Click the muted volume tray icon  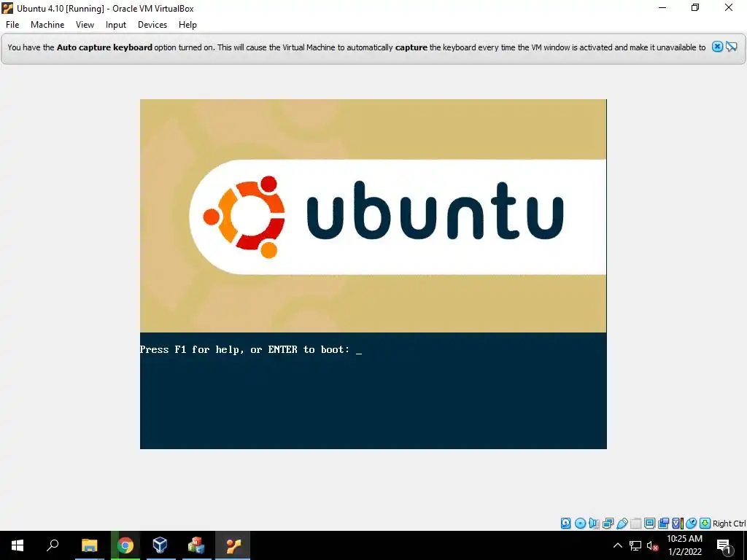[652, 545]
